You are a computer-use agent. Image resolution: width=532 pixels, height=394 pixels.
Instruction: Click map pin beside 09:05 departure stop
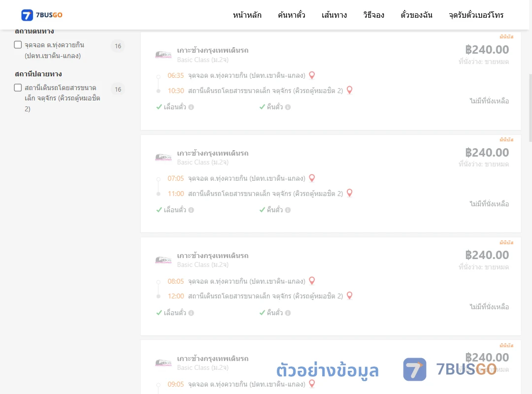point(312,384)
